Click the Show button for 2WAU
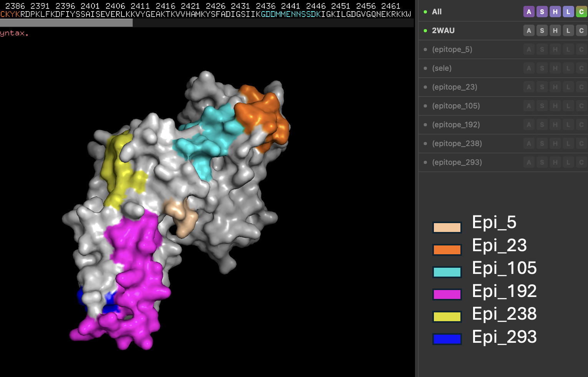This screenshot has width=588, height=377. click(542, 31)
